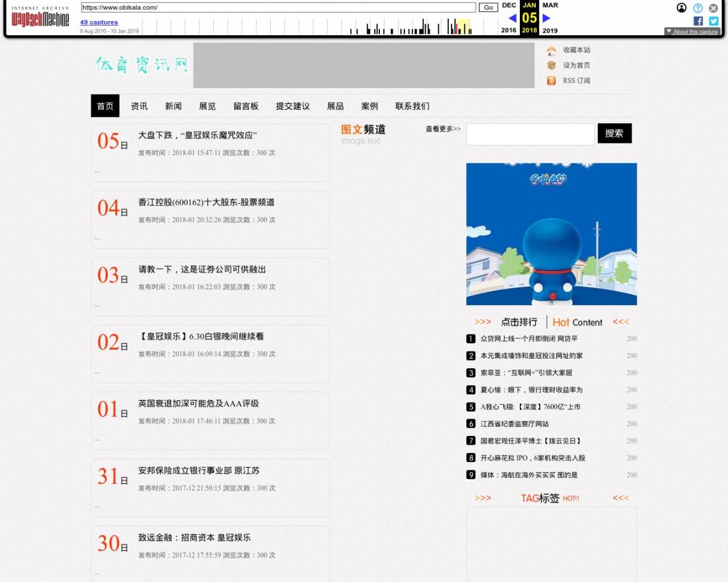Open the Wayback user account icon
The width and height of the screenshot is (728, 582).
[681, 8]
